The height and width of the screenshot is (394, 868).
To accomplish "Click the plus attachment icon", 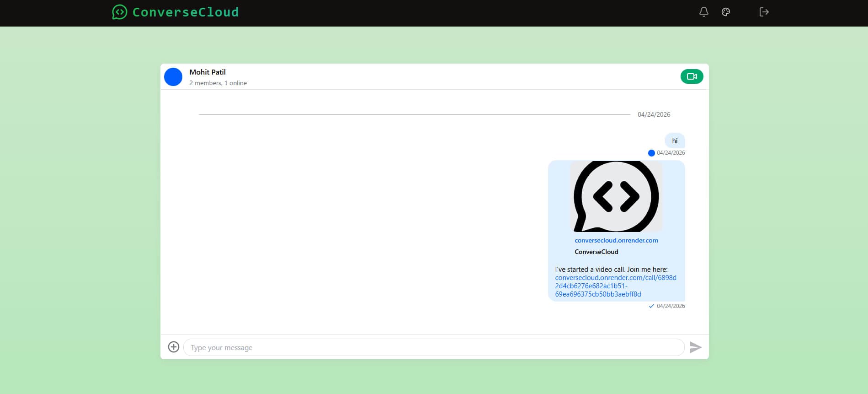I will coord(174,347).
